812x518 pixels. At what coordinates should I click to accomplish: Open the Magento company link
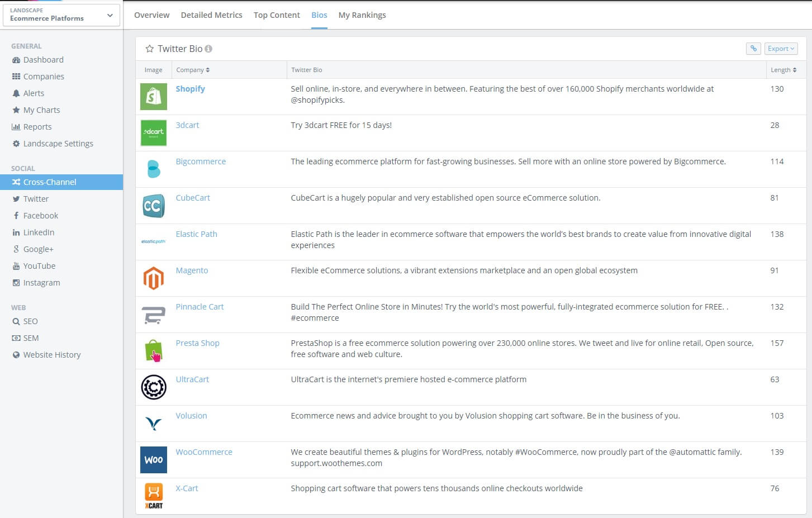point(192,270)
